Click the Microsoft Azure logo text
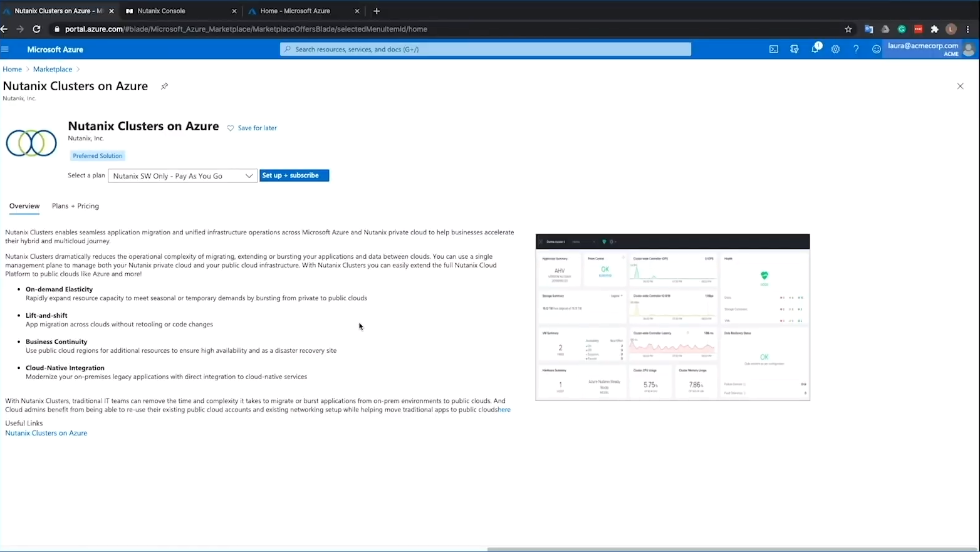 click(55, 49)
